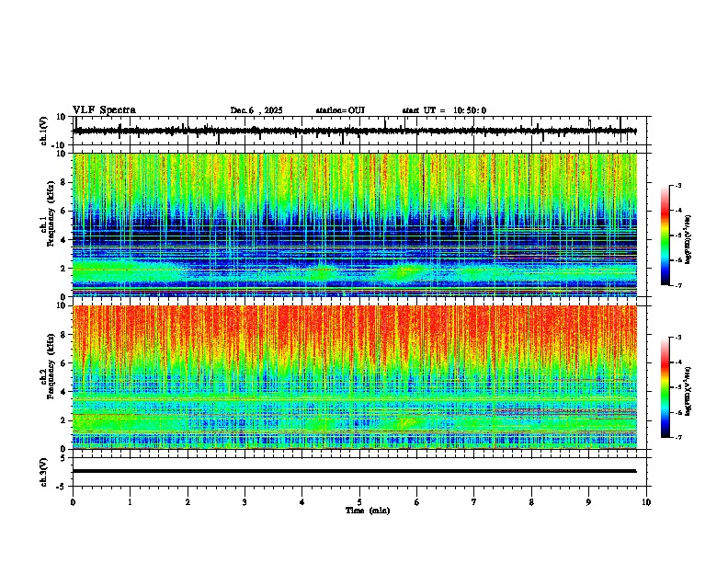Click the ch.3 voltage trace line

tap(355, 471)
